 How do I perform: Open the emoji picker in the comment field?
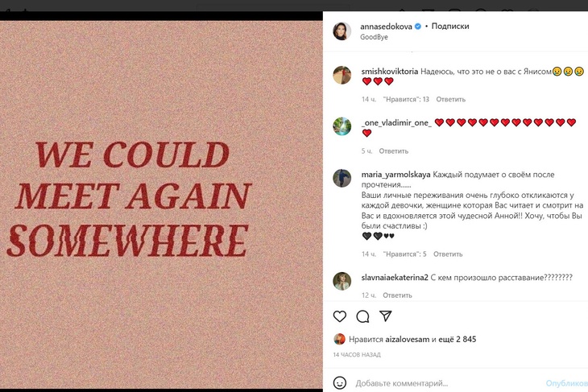(341, 383)
